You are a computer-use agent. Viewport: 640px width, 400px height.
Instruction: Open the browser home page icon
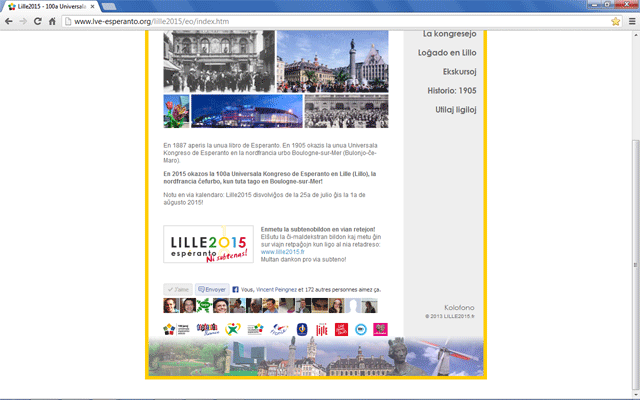tap(52, 21)
